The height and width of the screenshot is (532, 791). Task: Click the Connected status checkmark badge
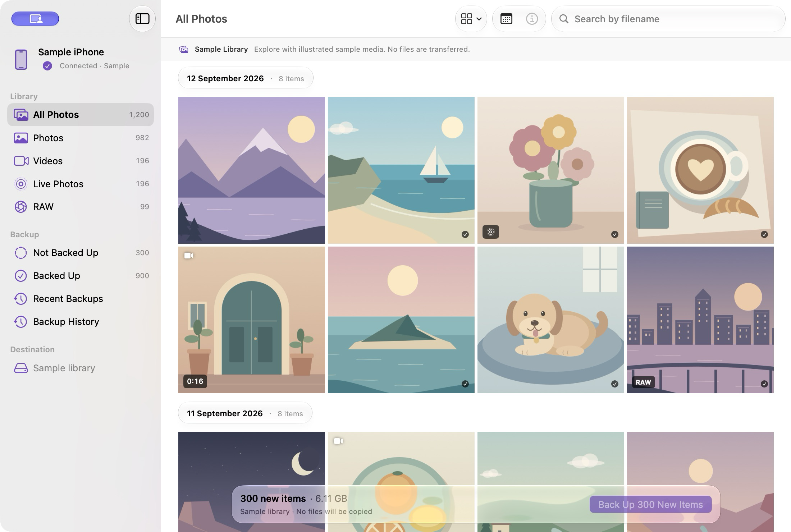click(x=47, y=66)
